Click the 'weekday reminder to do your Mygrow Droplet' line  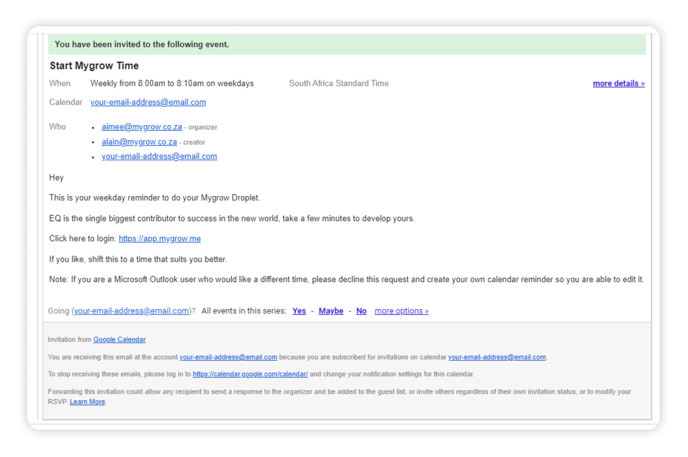point(154,198)
